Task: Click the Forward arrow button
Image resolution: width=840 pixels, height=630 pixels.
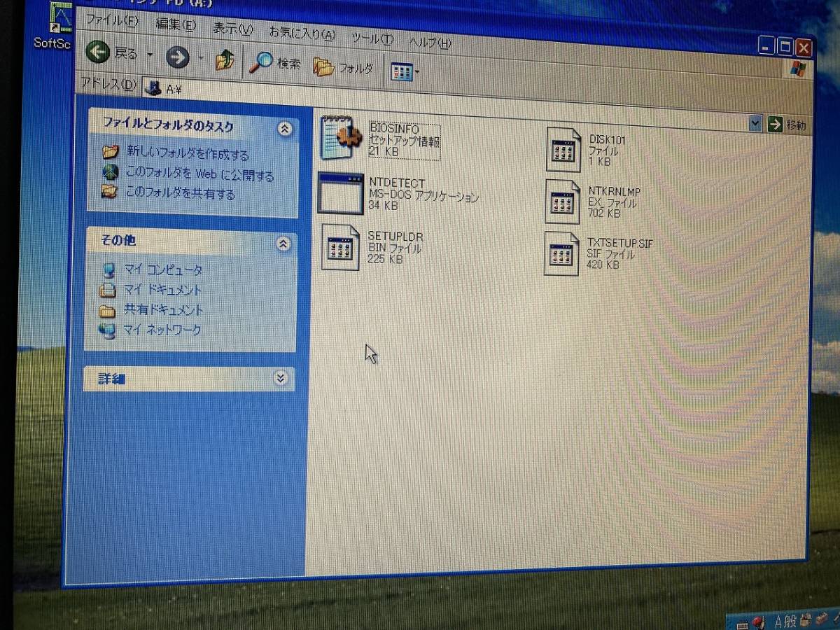Action: click(x=177, y=57)
